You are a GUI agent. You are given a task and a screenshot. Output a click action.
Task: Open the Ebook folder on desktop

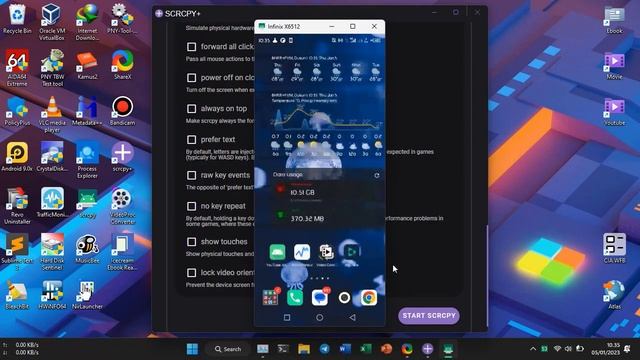point(614,20)
